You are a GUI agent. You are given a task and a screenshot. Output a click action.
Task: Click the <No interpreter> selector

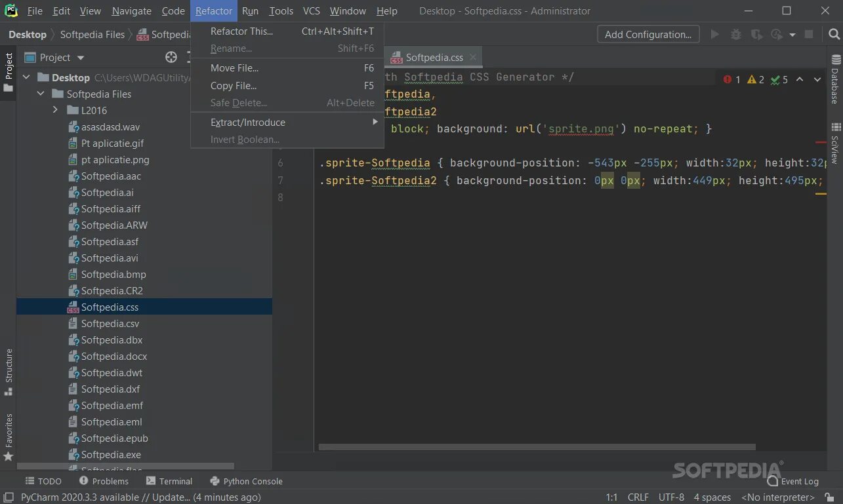pos(779,497)
